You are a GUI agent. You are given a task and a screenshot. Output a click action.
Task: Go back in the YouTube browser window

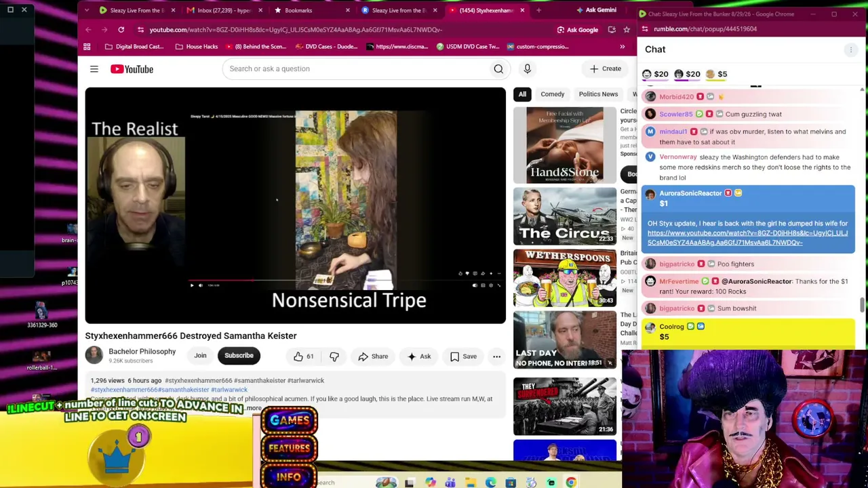[88, 30]
